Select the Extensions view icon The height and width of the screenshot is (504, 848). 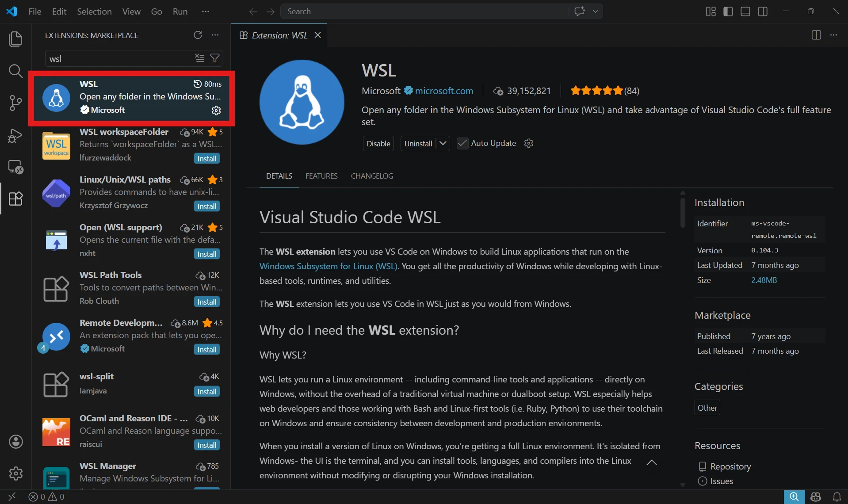(x=15, y=199)
